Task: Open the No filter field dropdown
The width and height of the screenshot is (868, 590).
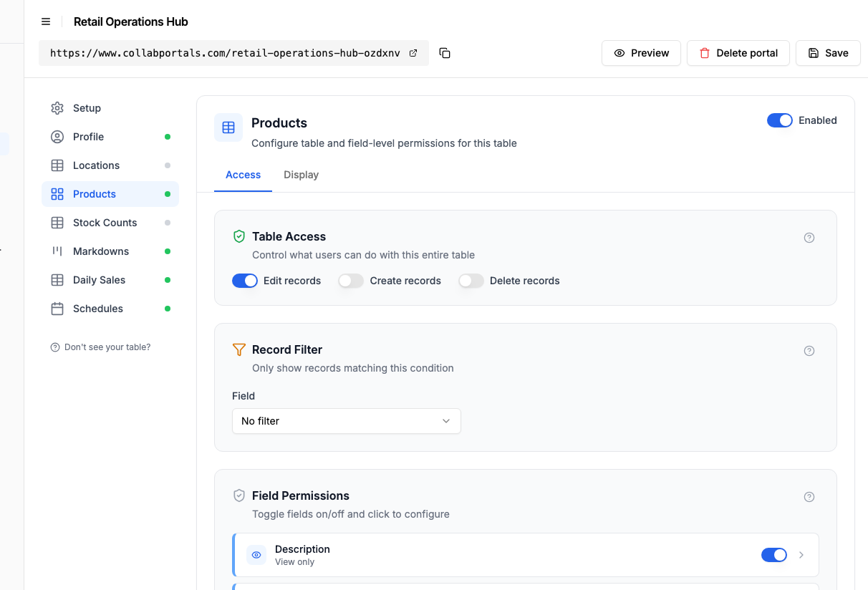Action: click(x=347, y=421)
